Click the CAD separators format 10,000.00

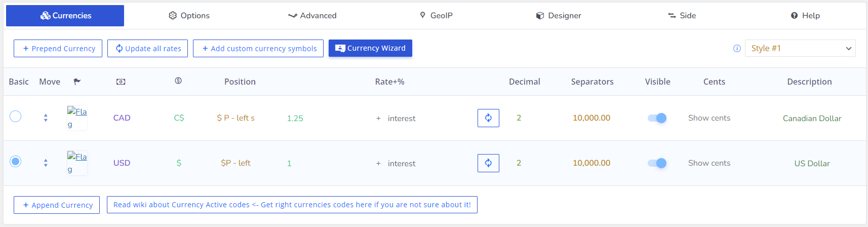tap(591, 118)
